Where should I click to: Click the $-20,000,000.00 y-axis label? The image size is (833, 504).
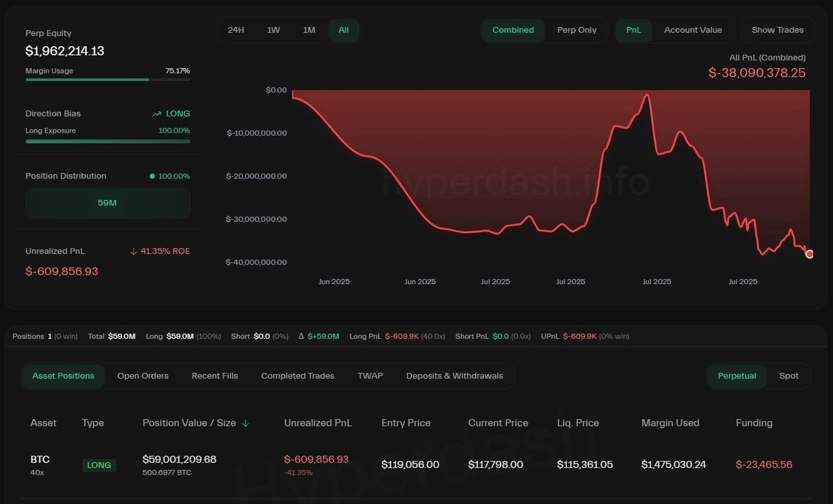(257, 176)
